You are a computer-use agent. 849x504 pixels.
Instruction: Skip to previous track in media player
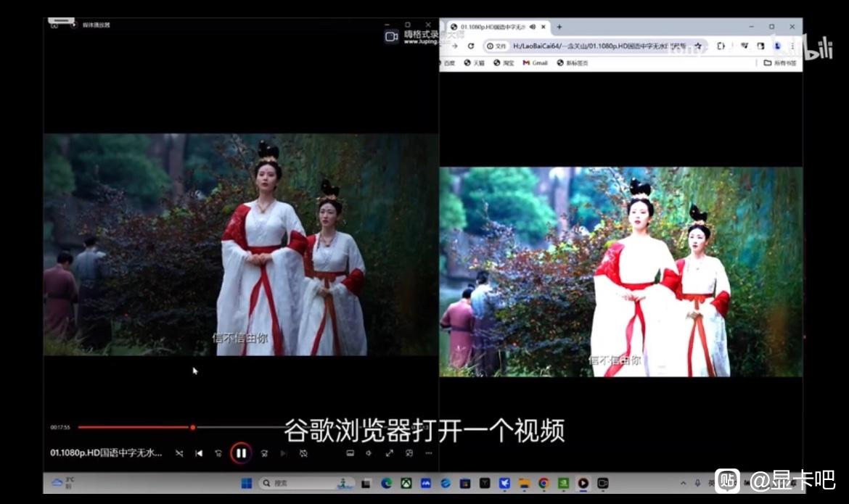pyautogui.click(x=199, y=453)
